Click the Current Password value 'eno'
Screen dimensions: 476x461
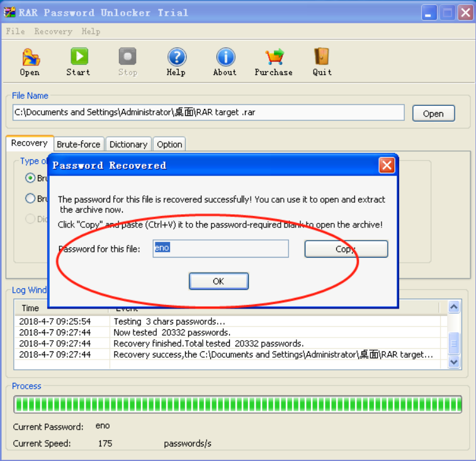tap(103, 426)
